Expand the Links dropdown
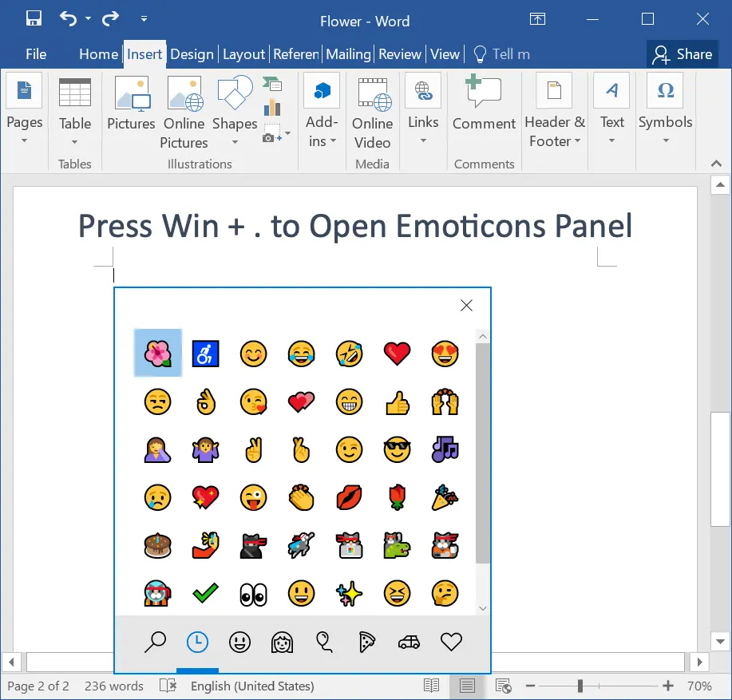Screen dimensions: 732x700 click(x=423, y=109)
